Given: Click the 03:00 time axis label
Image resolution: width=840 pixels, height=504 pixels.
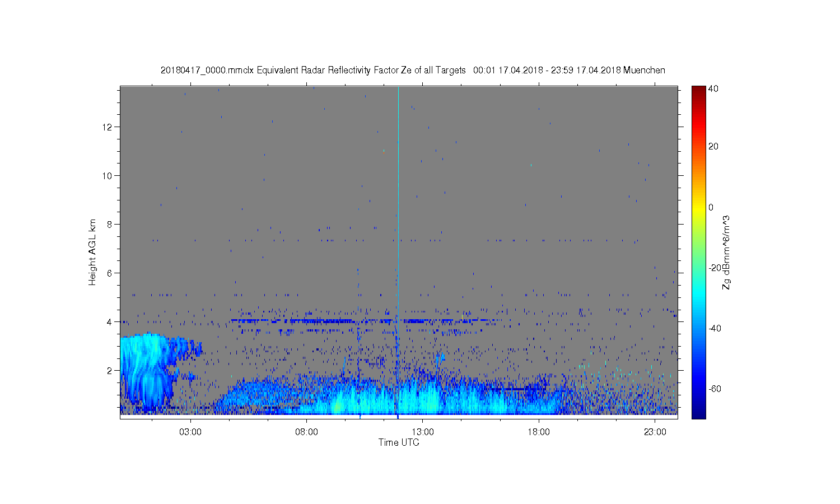Looking at the screenshot, I should (190, 432).
